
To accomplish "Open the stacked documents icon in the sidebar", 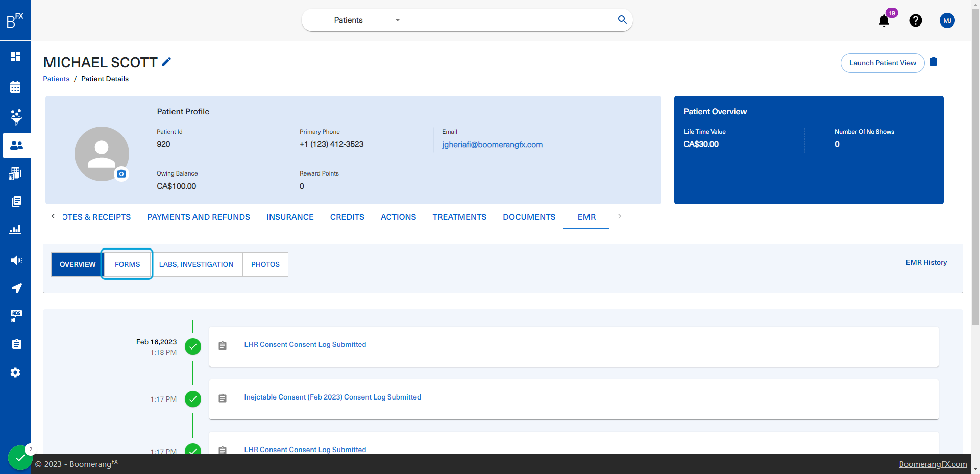I will 16,202.
